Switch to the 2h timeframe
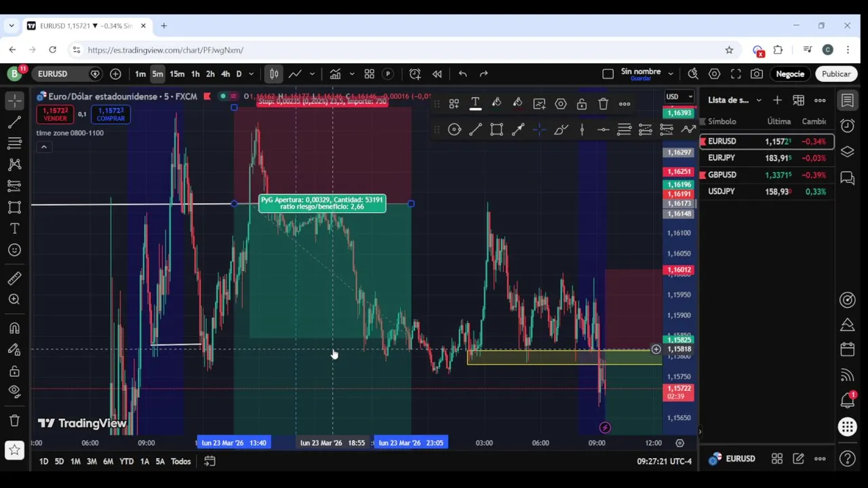 pyautogui.click(x=210, y=74)
